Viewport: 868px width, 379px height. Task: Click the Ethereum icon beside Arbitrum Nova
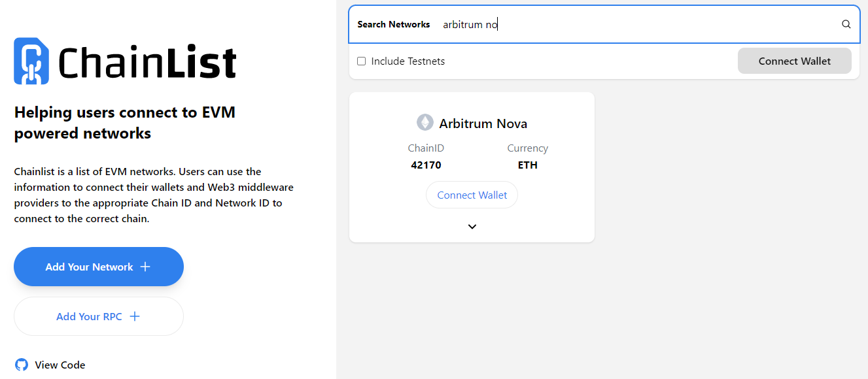(425, 123)
